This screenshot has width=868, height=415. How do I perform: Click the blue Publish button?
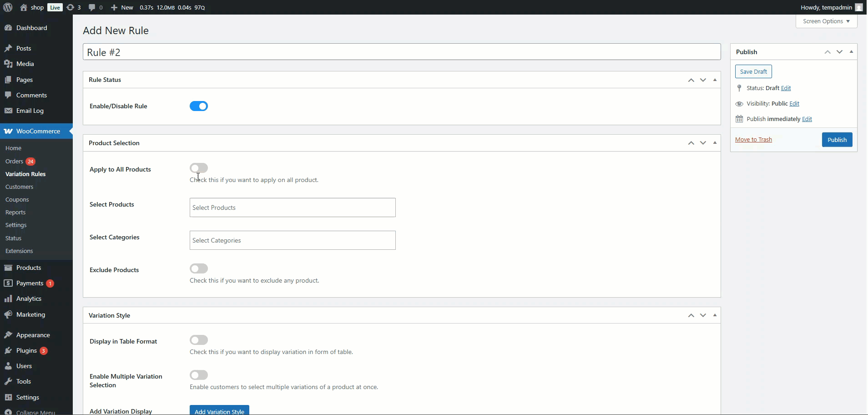(837, 140)
